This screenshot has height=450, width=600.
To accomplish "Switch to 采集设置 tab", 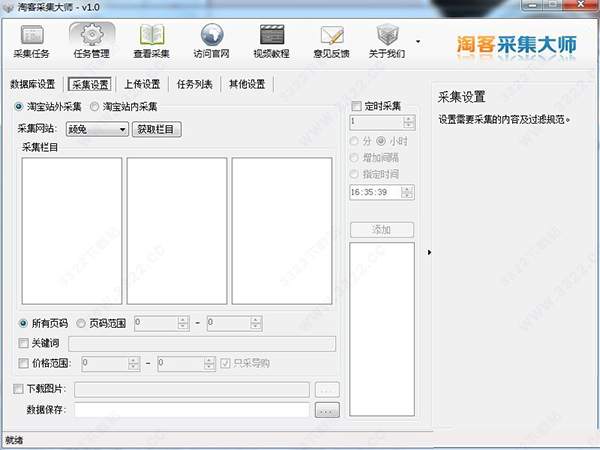I will [90, 84].
